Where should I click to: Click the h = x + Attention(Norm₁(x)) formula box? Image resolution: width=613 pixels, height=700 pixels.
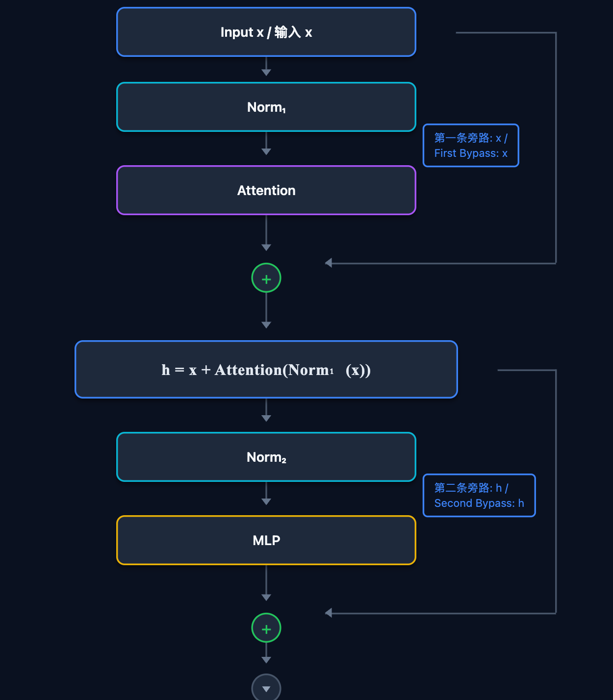[x=266, y=369]
